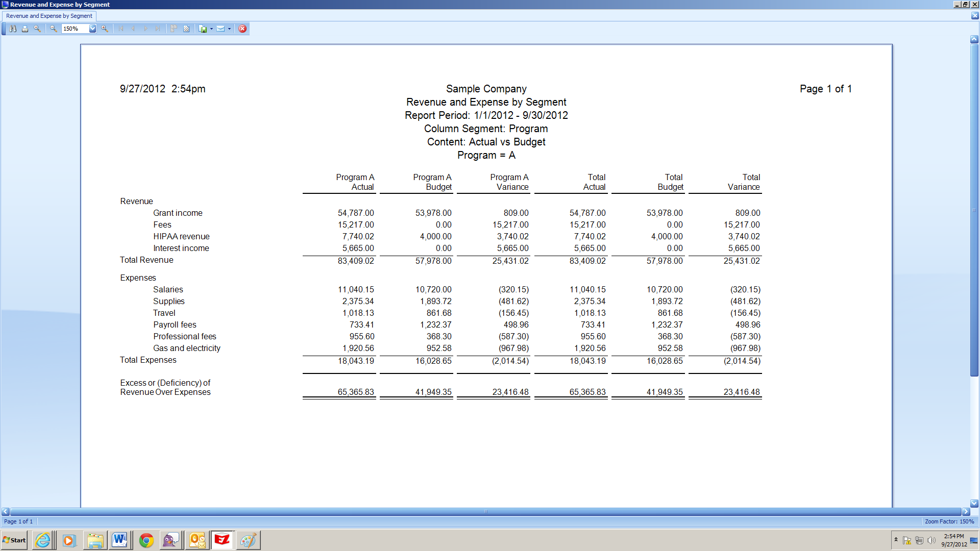This screenshot has height=551, width=980.
Task: Close the document tab with small X
Action: [974, 16]
